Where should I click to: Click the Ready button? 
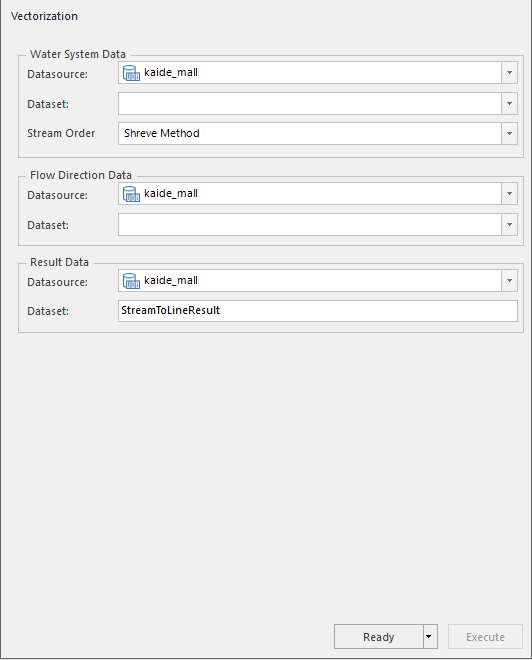[378, 636]
